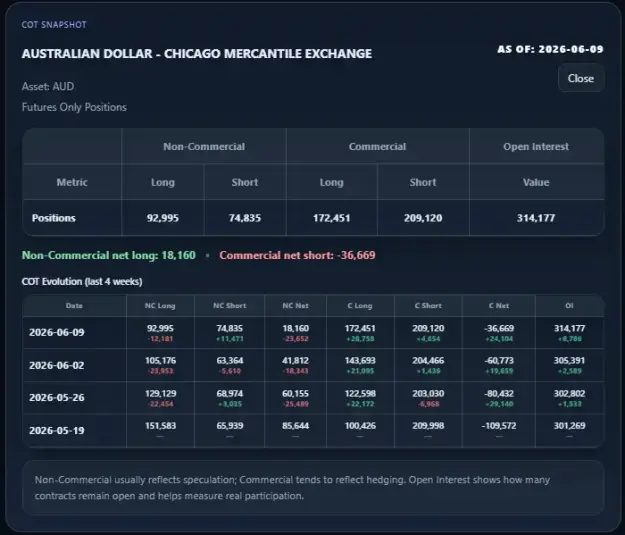Click C Net -109,572 in the 2026-05-19 row
Viewport: 625px width, 535px height.
coord(499,426)
